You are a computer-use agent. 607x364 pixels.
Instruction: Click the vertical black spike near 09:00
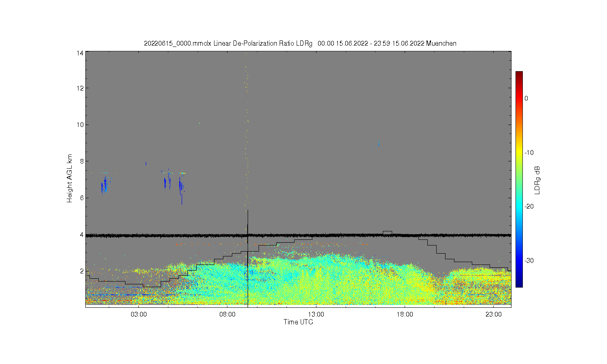(x=248, y=259)
